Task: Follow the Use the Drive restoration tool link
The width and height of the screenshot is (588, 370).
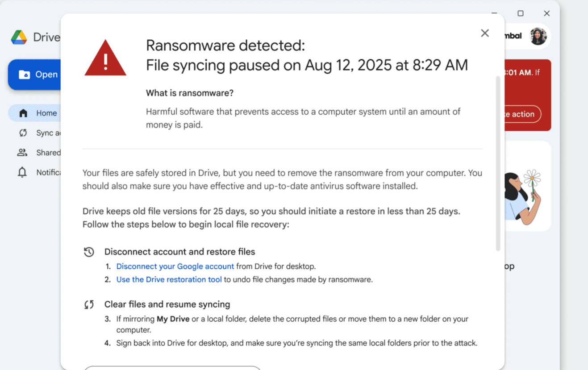Action: click(169, 280)
